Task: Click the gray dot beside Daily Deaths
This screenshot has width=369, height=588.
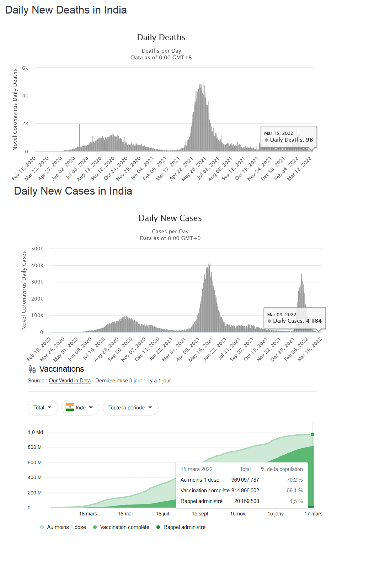Action: (x=266, y=140)
